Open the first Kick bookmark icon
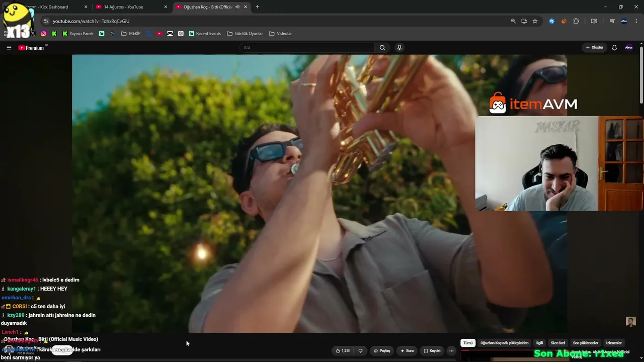 click(54, 34)
